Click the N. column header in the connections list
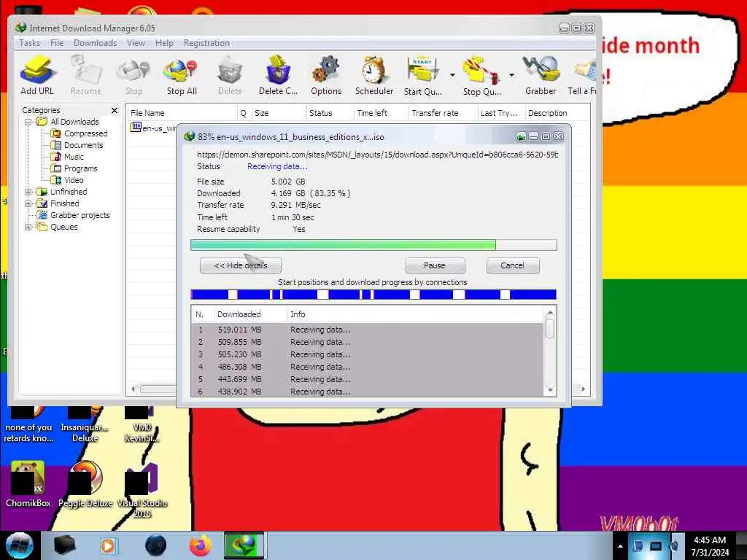The width and height of the screenshot is (747, 560). (203, 314)
